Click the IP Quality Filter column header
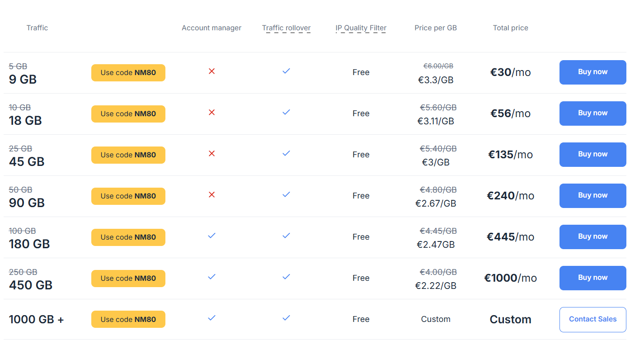Image resolution: width=644 pixels, height=345 pixels. click(x=361, y=28)
